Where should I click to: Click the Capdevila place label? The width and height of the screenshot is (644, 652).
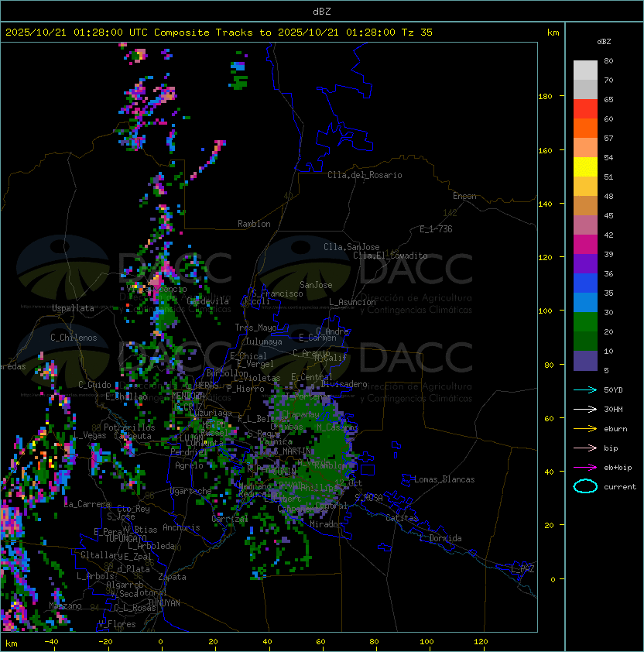click(x=207, y=301)
